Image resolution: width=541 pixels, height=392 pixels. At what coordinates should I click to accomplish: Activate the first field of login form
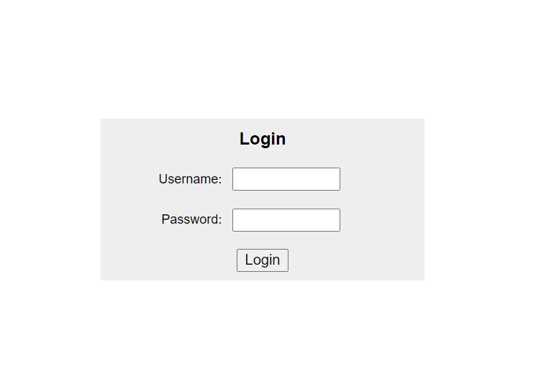pyautogui.click(x=286, y=179)
